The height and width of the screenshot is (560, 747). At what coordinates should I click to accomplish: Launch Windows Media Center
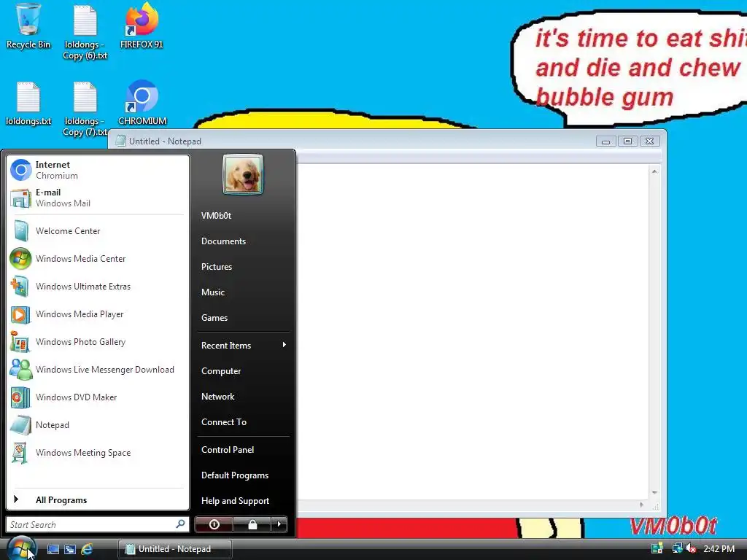click(x=97, y=259)
